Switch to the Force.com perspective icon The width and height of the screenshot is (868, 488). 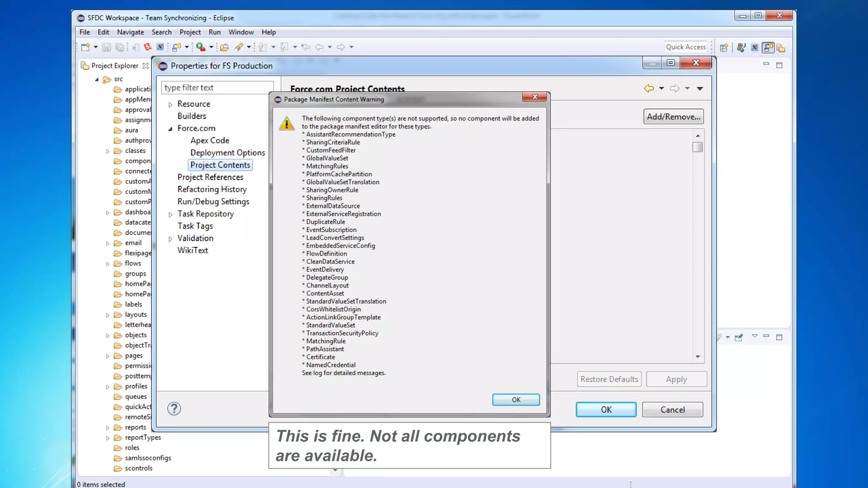coord(755,47)
